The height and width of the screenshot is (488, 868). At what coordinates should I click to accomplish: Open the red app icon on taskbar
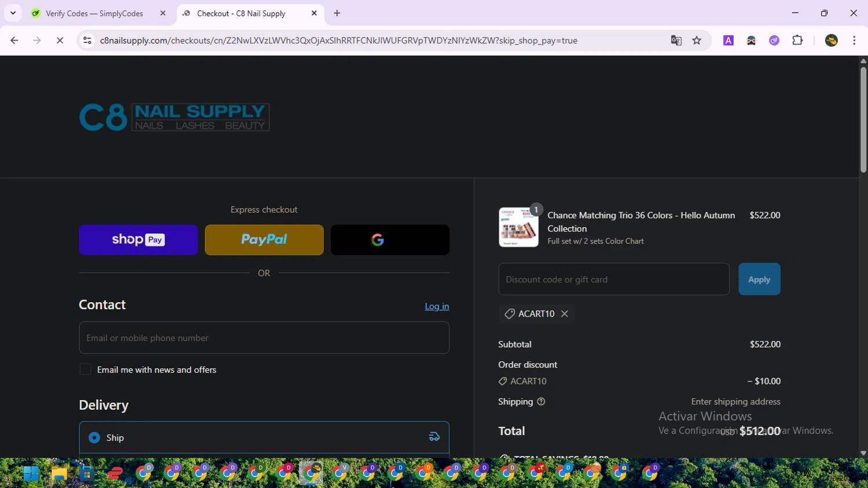(x=115, y=474)
